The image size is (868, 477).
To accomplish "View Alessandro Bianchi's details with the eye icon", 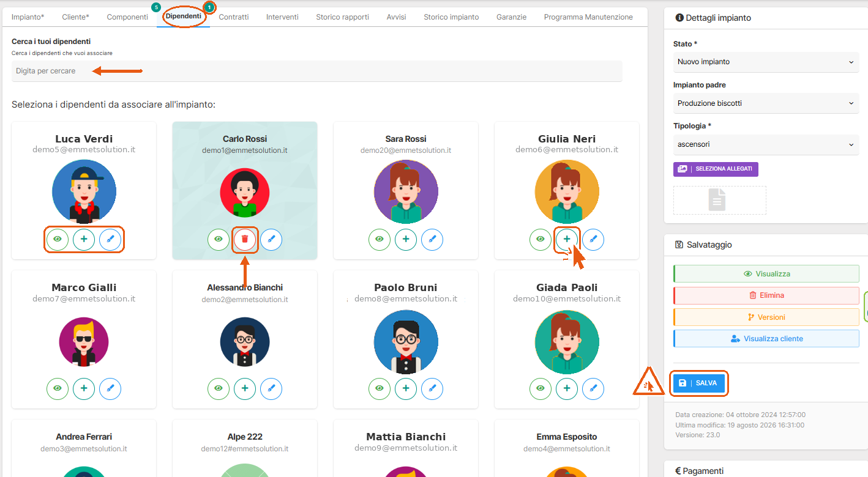I will [x=219, y=388].
